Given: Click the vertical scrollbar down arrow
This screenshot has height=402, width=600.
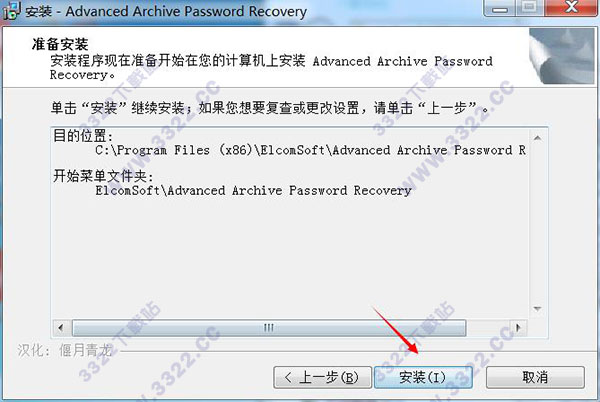Looking at the screenshot, I should pyautogui.click(x=538, y=309).
